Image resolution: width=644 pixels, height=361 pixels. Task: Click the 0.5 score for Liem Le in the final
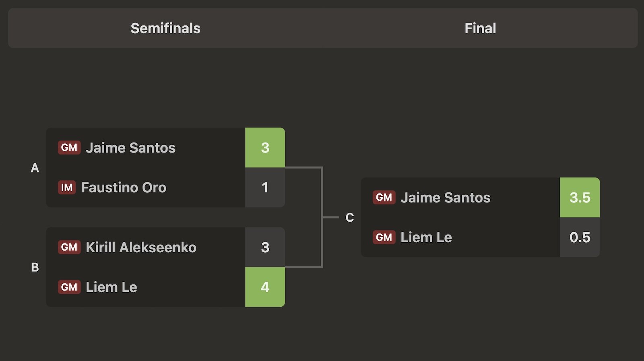580,237
